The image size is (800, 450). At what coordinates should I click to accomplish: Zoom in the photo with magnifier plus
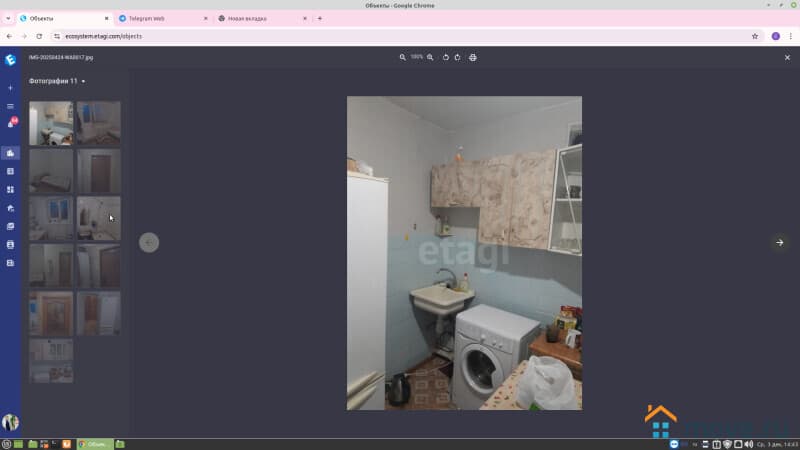431,57
